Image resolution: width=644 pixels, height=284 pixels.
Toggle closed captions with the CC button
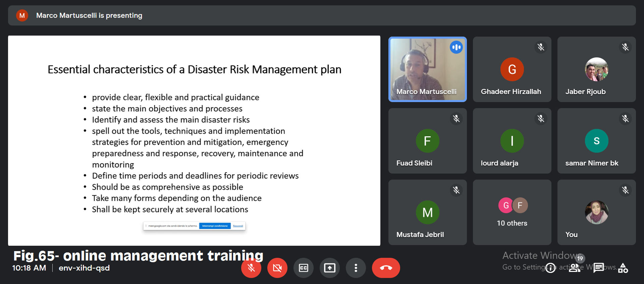[x=303, y=268]
